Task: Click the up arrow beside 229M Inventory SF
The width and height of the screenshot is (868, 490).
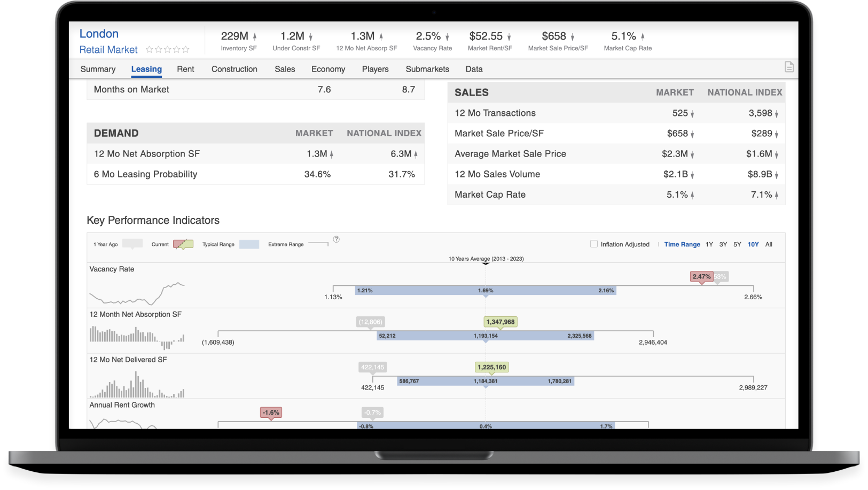Action: (x=255, y=36)
